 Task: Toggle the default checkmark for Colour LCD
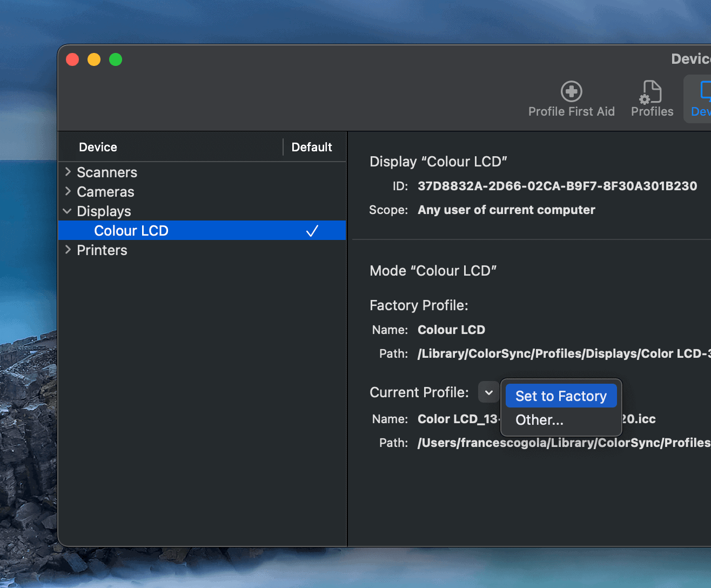(312, 231)
